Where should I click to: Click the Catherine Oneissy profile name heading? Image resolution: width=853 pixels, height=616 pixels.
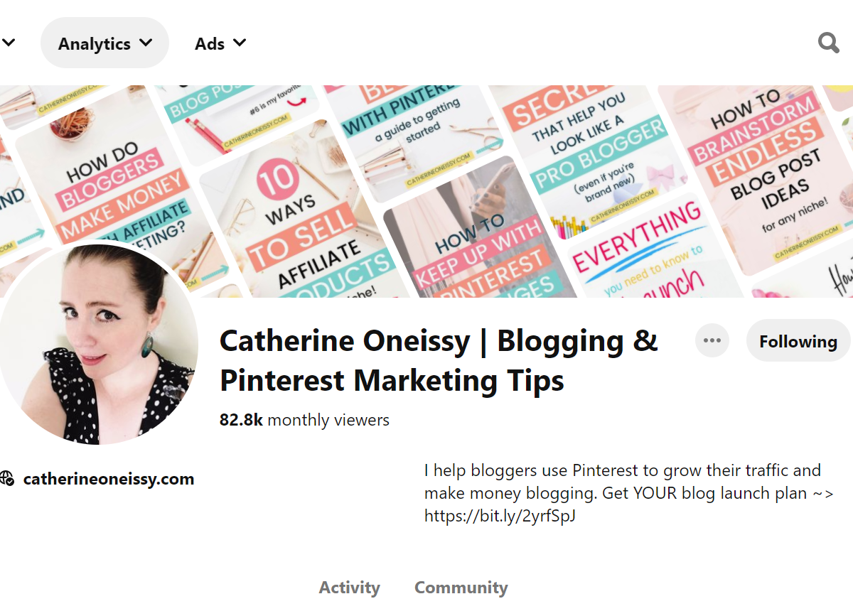tap(438, 361)
